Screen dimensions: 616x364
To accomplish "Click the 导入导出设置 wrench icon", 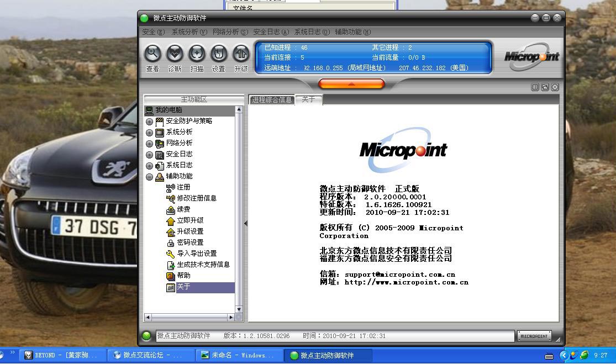I will coord(171,254).
